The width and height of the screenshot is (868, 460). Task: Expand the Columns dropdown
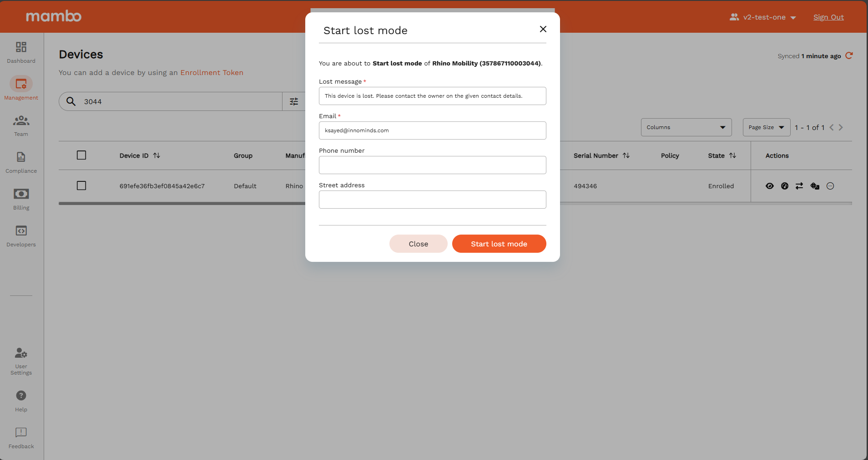[686, 127]
